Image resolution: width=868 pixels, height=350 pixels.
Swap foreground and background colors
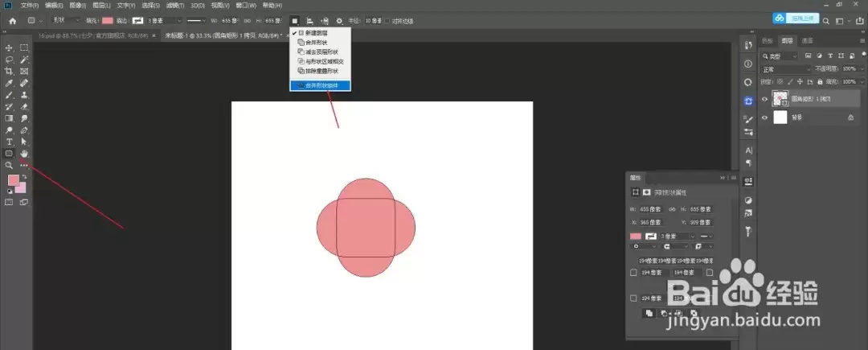click(24, 177)
